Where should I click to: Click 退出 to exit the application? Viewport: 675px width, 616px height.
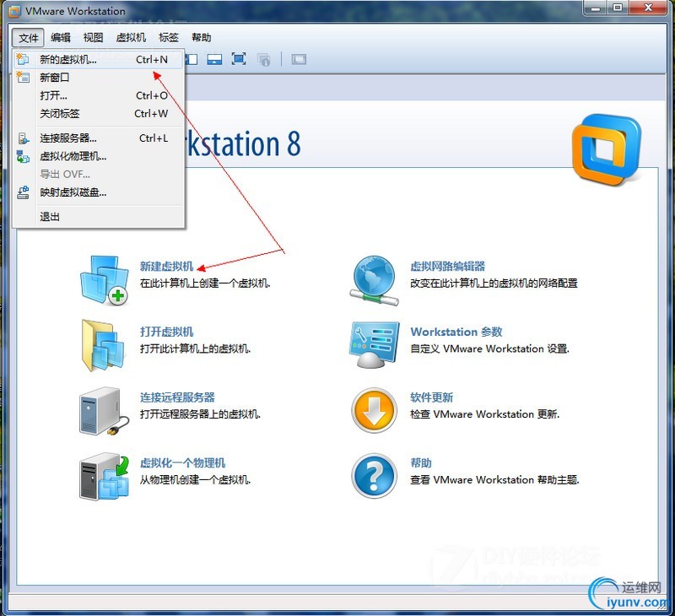coord(99,217)
